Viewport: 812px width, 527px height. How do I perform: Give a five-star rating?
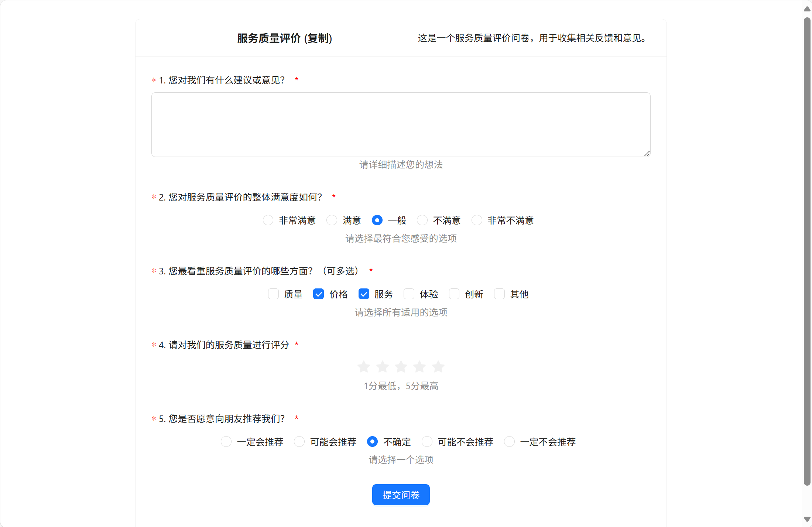tap(438, 367)
